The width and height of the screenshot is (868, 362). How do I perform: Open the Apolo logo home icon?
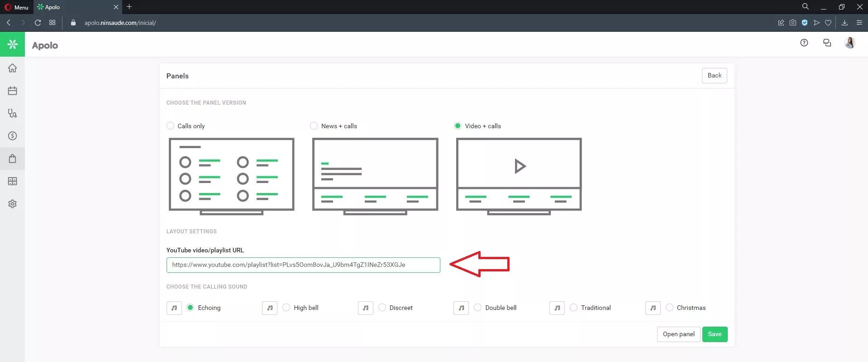(x=12, y=44)
